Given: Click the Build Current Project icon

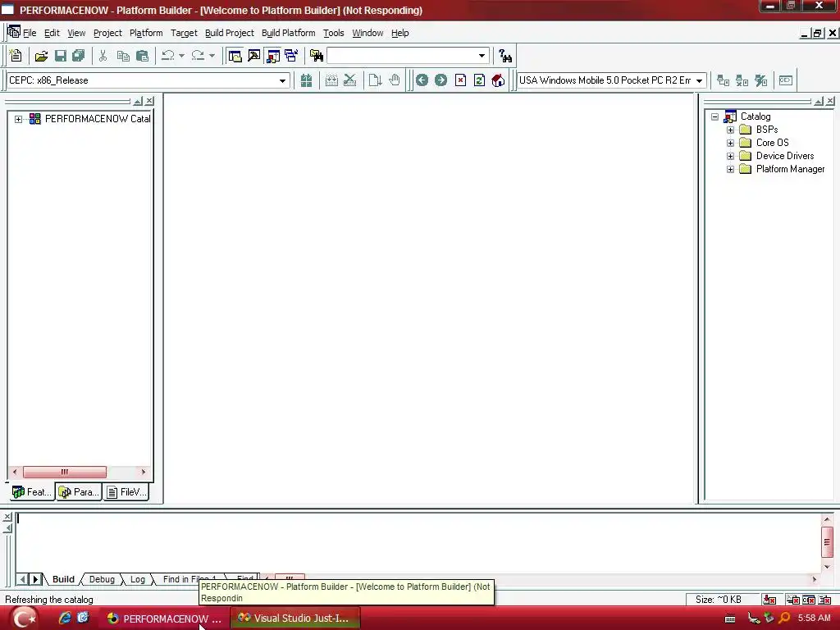Looking at the screenshot, I should coord(331,80).
